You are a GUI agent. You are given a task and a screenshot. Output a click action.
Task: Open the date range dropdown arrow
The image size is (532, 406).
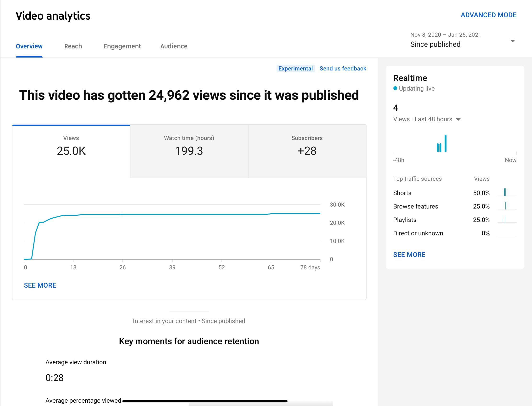point(513,41)
